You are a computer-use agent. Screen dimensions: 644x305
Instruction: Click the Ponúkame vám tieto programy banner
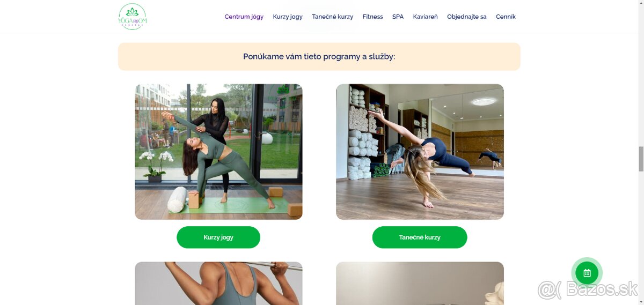click(x=319, y=56)
